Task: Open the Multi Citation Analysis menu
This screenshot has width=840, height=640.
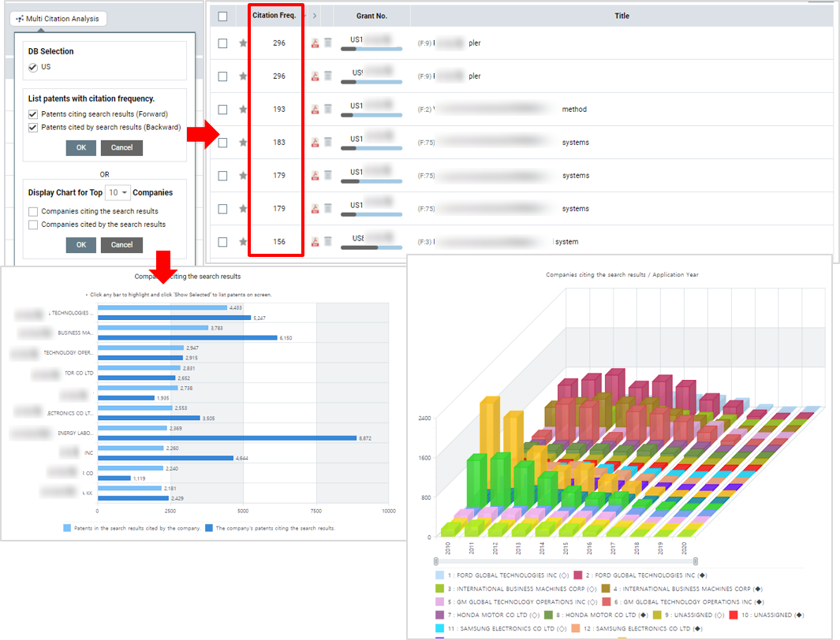Action: click(58, 19)
